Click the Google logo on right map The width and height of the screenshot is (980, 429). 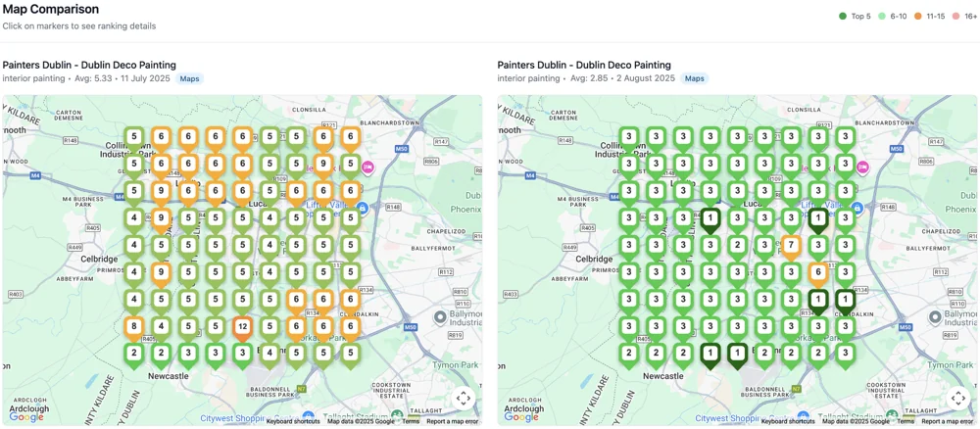coord(521,416)
